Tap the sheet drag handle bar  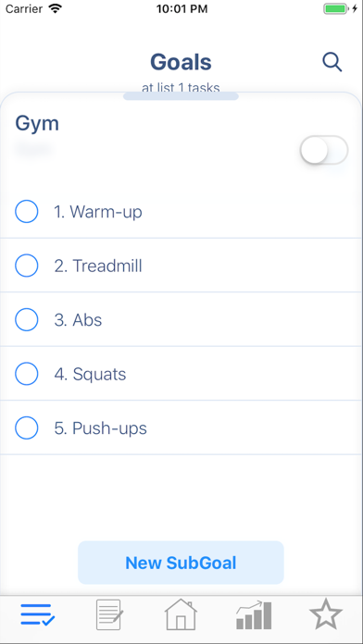181,96
